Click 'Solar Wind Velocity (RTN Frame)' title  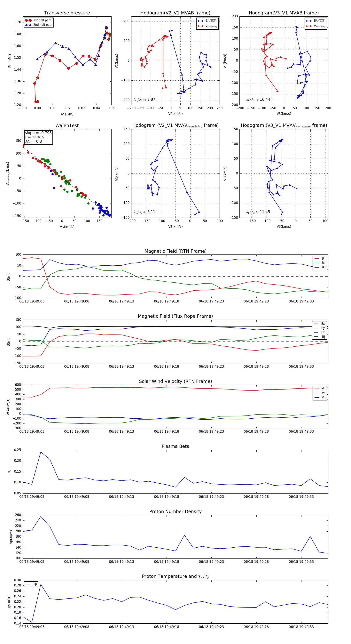click(x=175, y=381)
